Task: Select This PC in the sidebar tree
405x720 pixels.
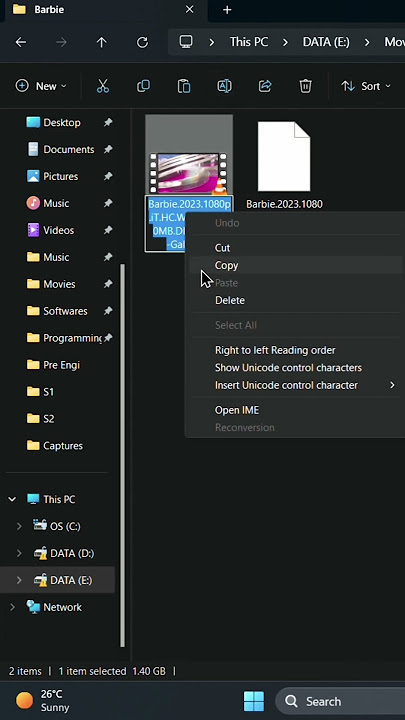Action: (x=51, y=499)
